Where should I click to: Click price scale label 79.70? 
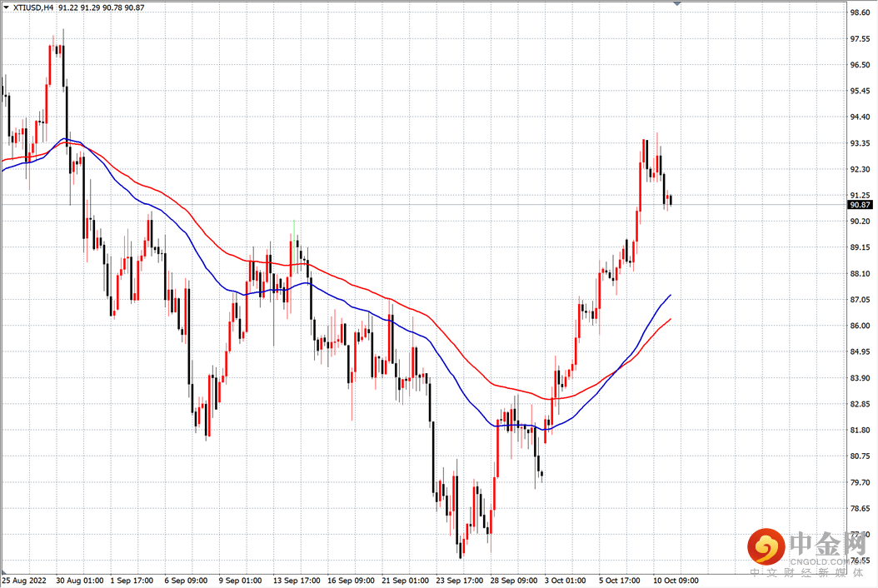point(860,481)
